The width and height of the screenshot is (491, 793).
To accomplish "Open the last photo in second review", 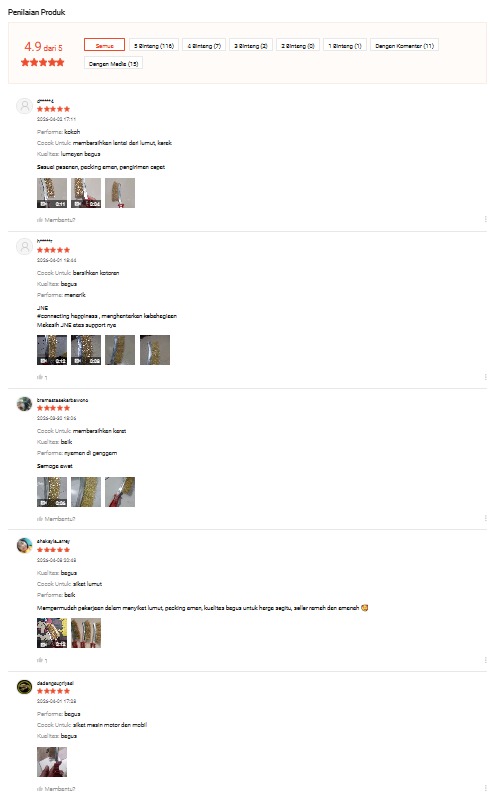I will pyautogui.click(x=155, y=349).
